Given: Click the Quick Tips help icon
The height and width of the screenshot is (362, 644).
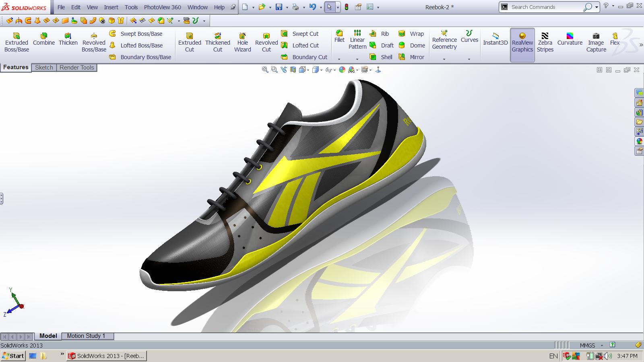Looking at the screenshot, I should click(612, 345).
